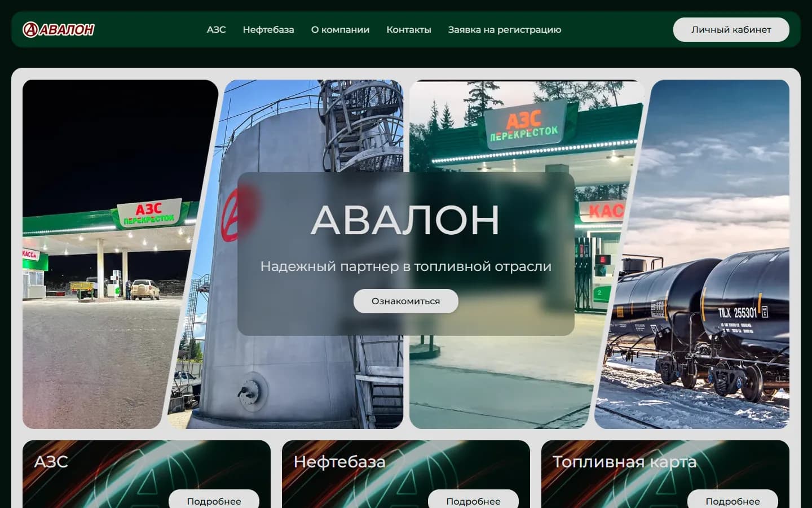Screen dimensions: 812x508
Task: Click Подробнее on the Нефтебаза card
Action: (474, 499)
